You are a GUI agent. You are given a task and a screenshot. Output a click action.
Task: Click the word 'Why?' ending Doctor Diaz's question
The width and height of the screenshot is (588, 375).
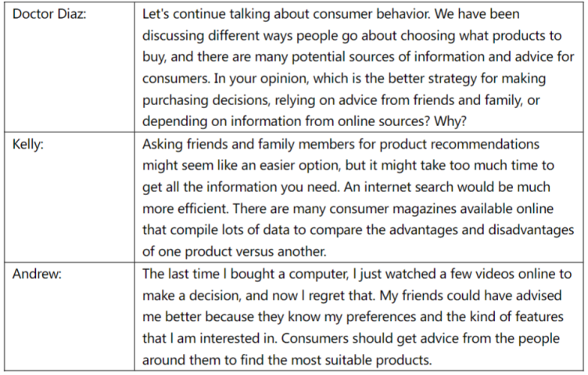click(x=450, y=121)
